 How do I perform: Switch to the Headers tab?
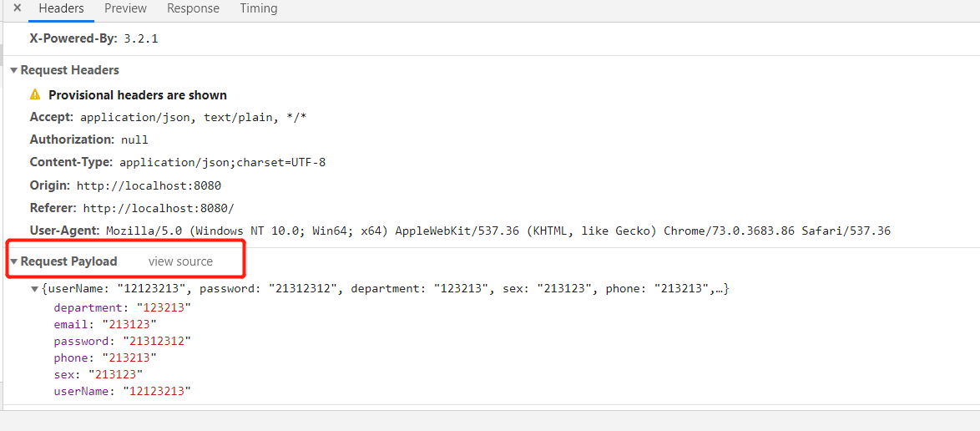tap(61, 8)
